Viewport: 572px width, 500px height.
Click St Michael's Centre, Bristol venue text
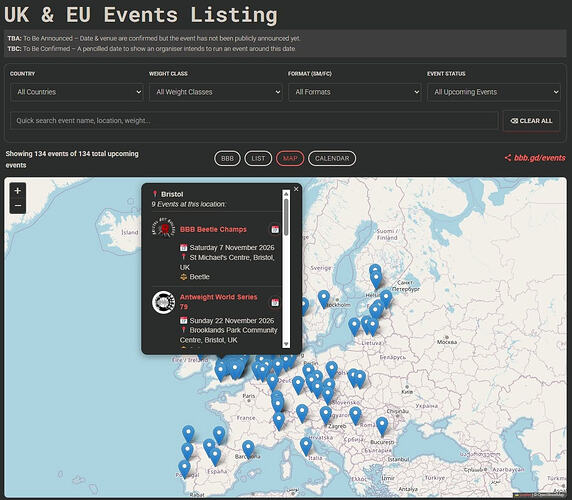point(227,262)
